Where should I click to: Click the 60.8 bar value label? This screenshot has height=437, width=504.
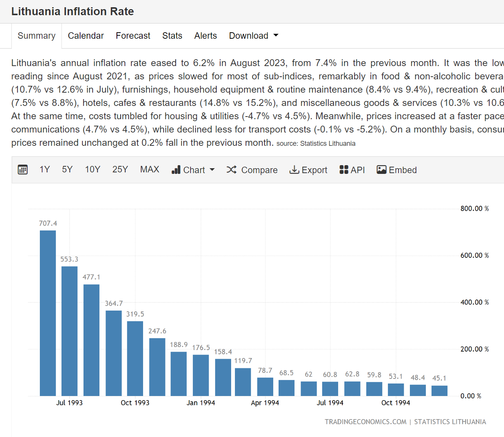330,375
